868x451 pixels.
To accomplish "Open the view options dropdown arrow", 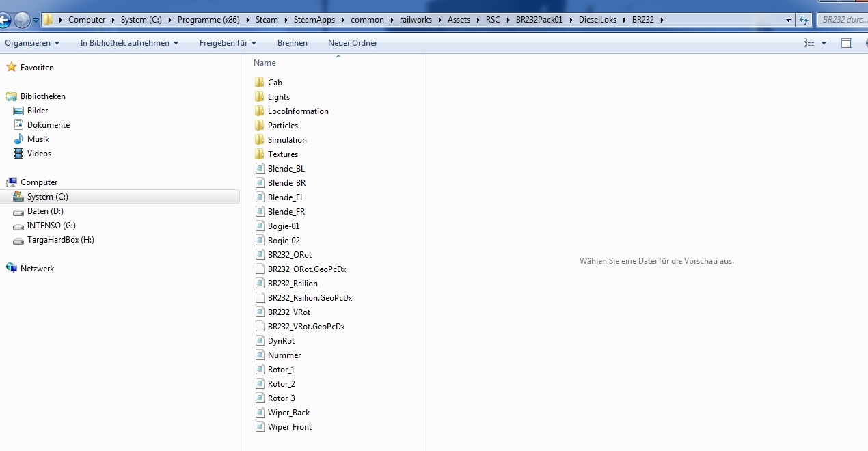I will [x=824, y=42].
